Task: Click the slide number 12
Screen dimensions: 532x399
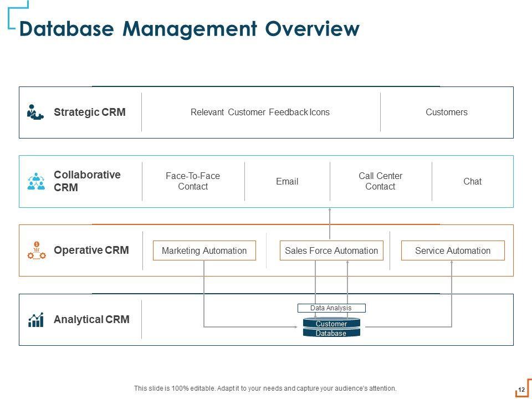Action: coord(521,390)
